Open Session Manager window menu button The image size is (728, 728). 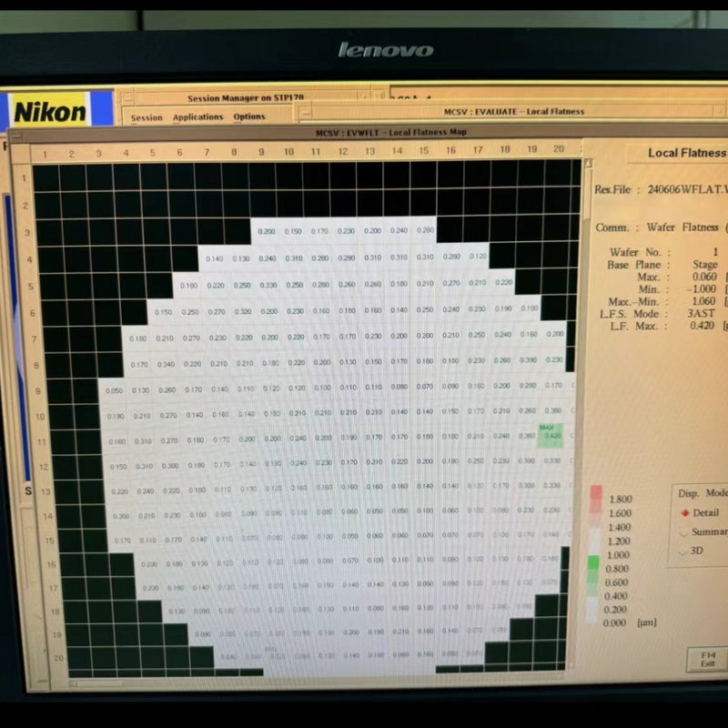128,98
